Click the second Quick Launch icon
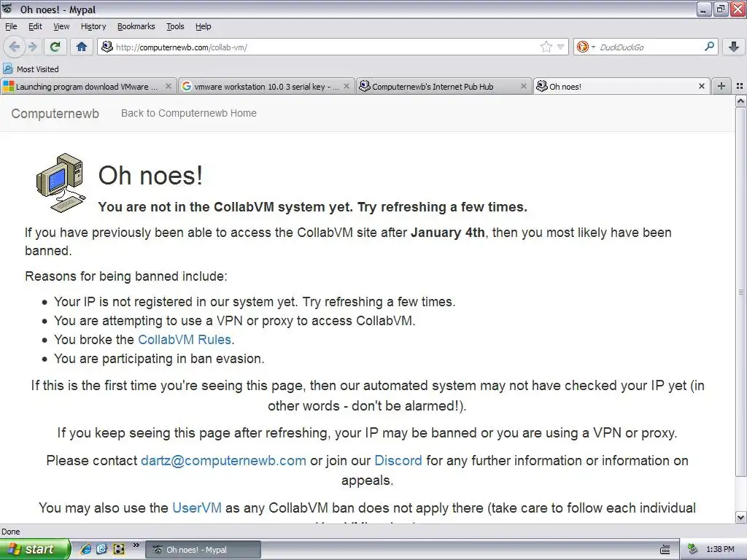This screenshot has width=747, height=560. [x=102, y=549]
